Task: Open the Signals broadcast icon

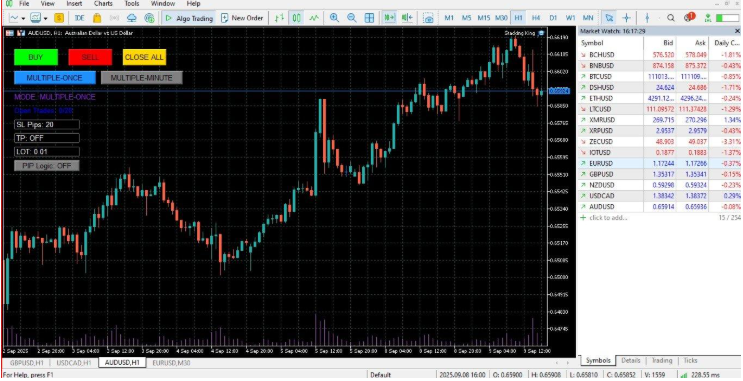Action: click(x=114, y=18)
